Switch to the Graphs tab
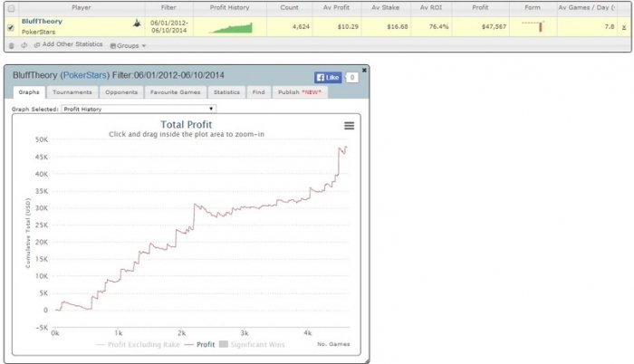634x364 pixels. pyautogui.click(x=29, y=92)
